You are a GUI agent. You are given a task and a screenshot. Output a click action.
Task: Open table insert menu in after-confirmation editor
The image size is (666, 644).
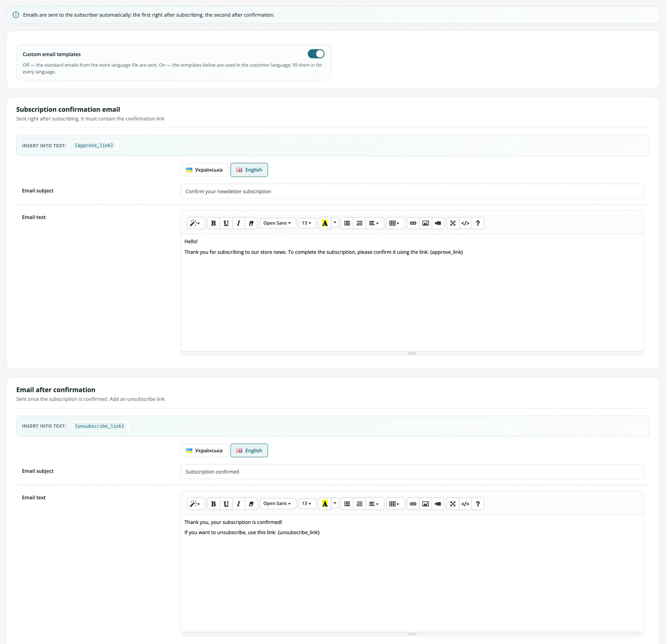(x=395, y=504)
